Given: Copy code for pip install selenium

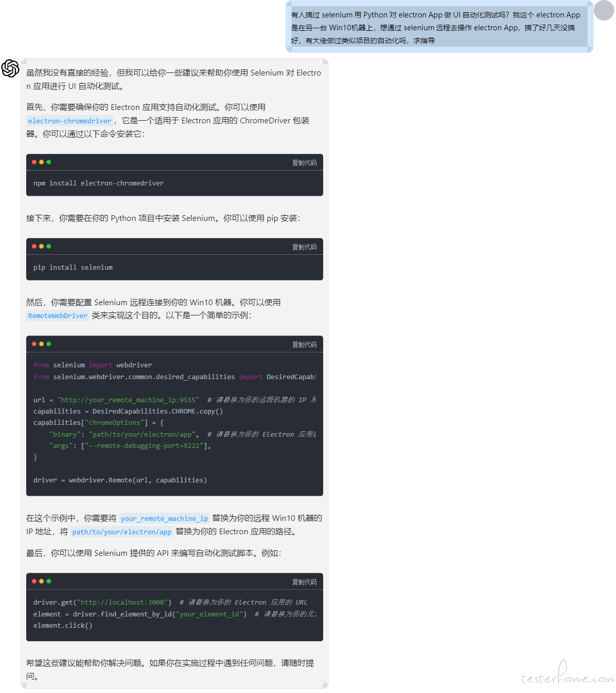Looking at the screenshot, I should pyautogui.click(x=304, y=247).
